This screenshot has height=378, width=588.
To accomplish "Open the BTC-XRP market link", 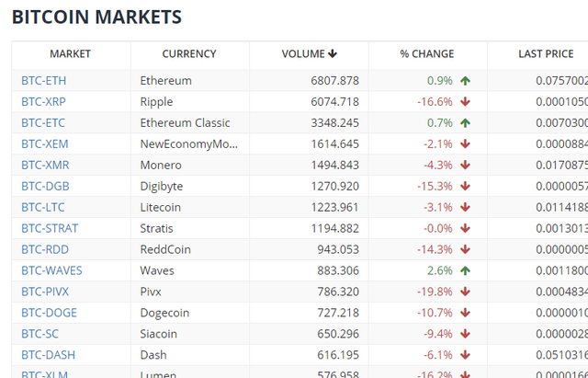I will (x=43, y=102).
